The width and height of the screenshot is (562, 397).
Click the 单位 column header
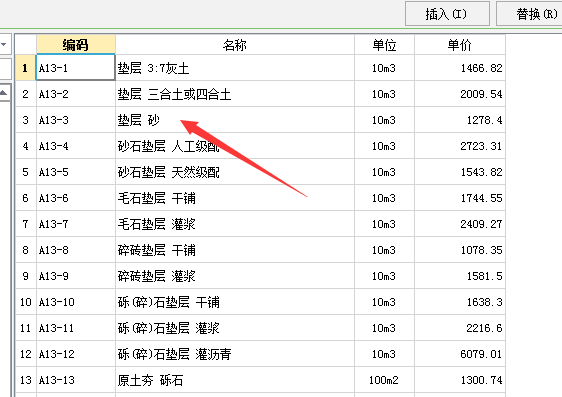tap(384, 45)
